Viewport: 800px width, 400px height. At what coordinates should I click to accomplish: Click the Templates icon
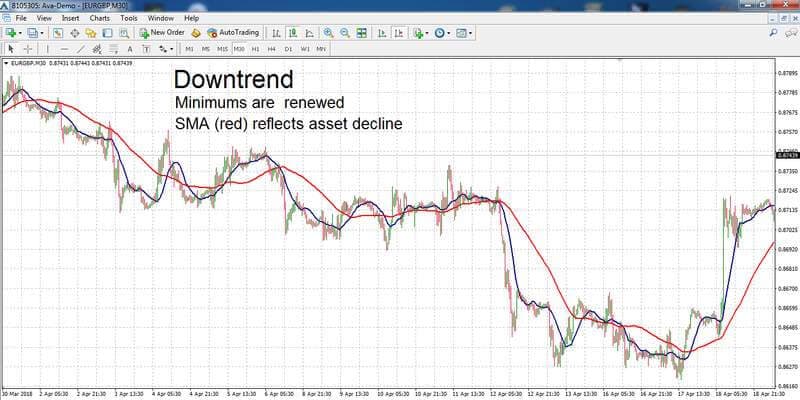coord(461,33)
